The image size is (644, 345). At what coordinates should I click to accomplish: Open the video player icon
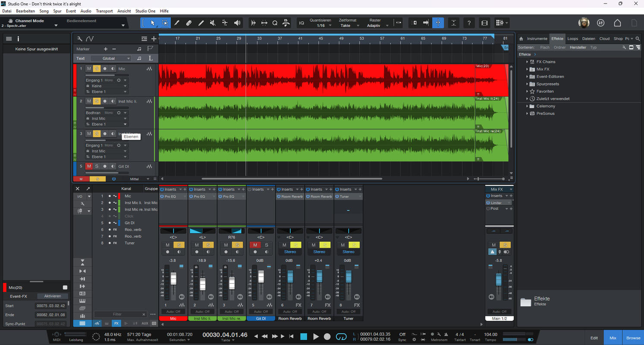click(x=484, y=23)
